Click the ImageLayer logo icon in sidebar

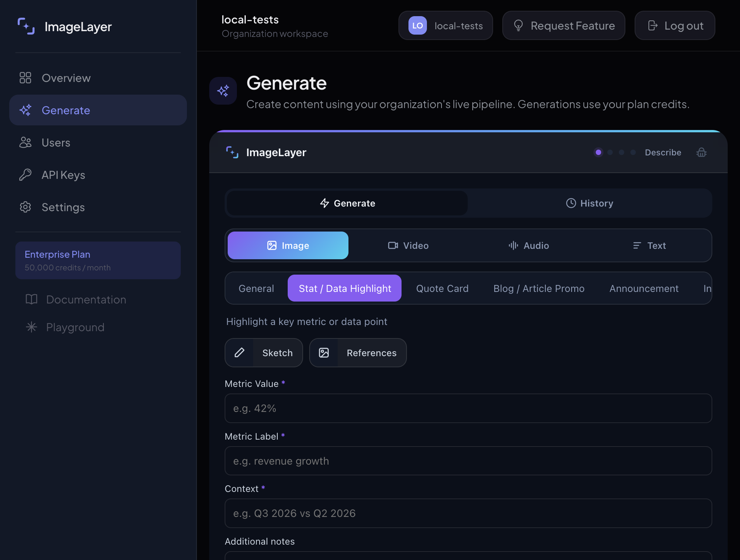(26, 26)
